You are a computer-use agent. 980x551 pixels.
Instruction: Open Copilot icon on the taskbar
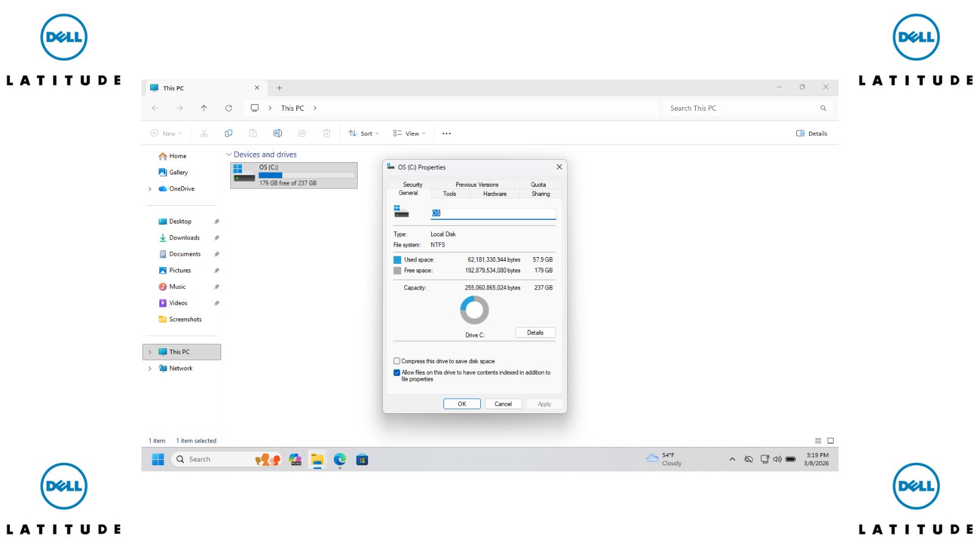pos(295,459)
